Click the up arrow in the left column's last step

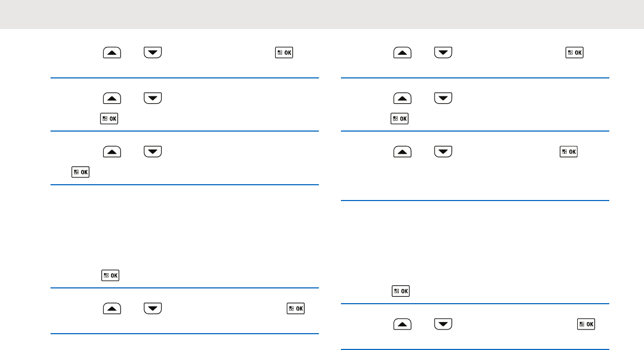[x=113, y=308]
